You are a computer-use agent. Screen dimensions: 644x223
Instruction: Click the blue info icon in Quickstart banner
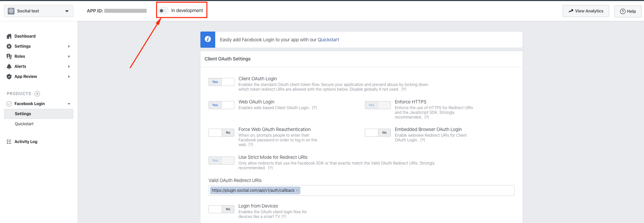tap(208, 39)
